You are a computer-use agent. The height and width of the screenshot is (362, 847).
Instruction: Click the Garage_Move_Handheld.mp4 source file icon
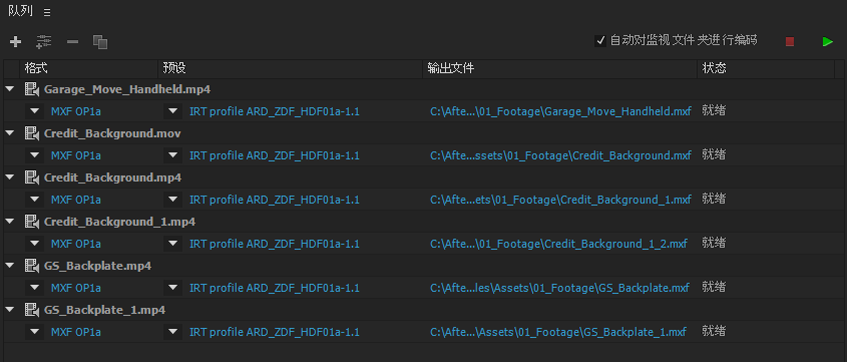(31, 89)
